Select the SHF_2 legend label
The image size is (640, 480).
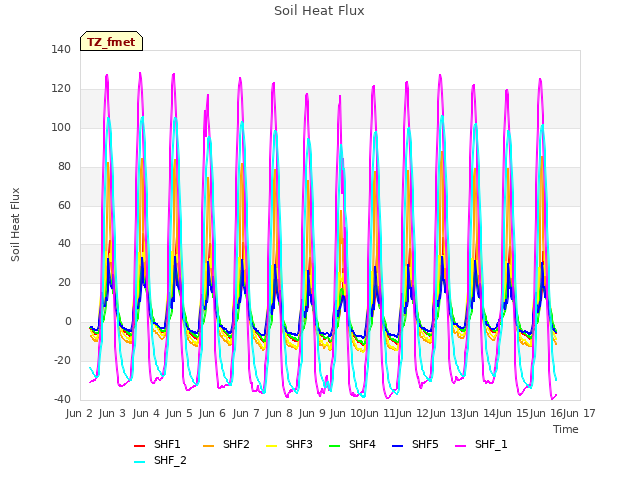[x=170, y=460]
